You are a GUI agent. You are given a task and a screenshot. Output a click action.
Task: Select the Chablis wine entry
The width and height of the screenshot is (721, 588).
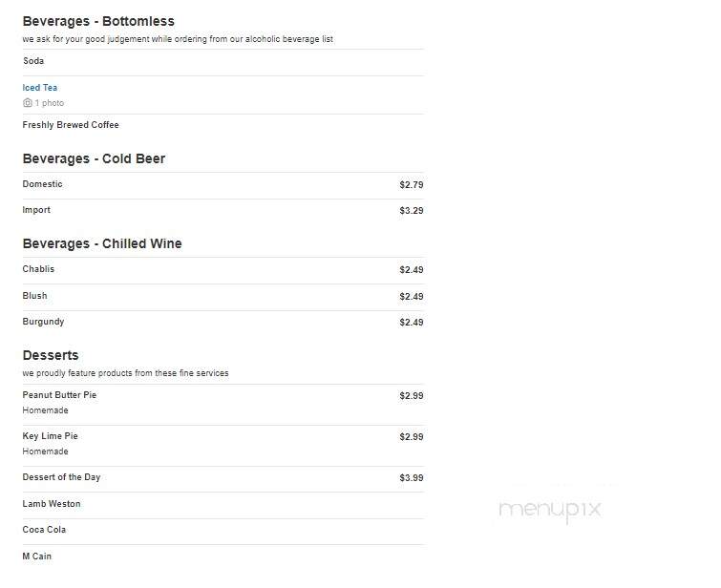(x=38, y=269)
